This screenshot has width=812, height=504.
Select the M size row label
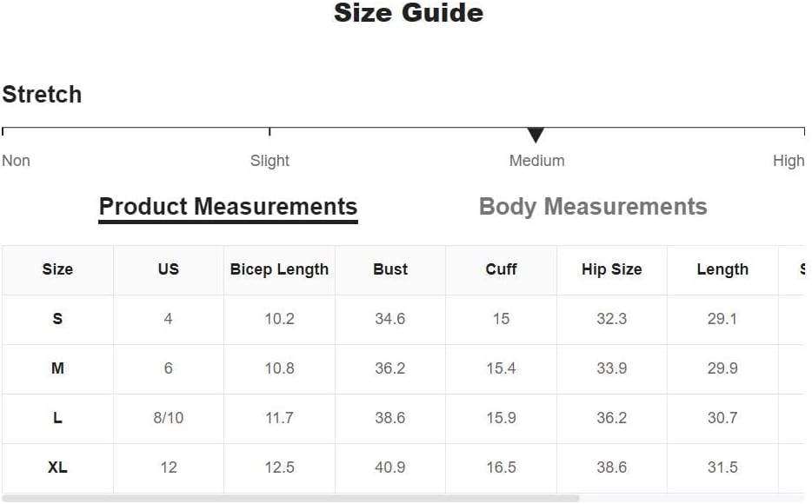coord(57,368)
